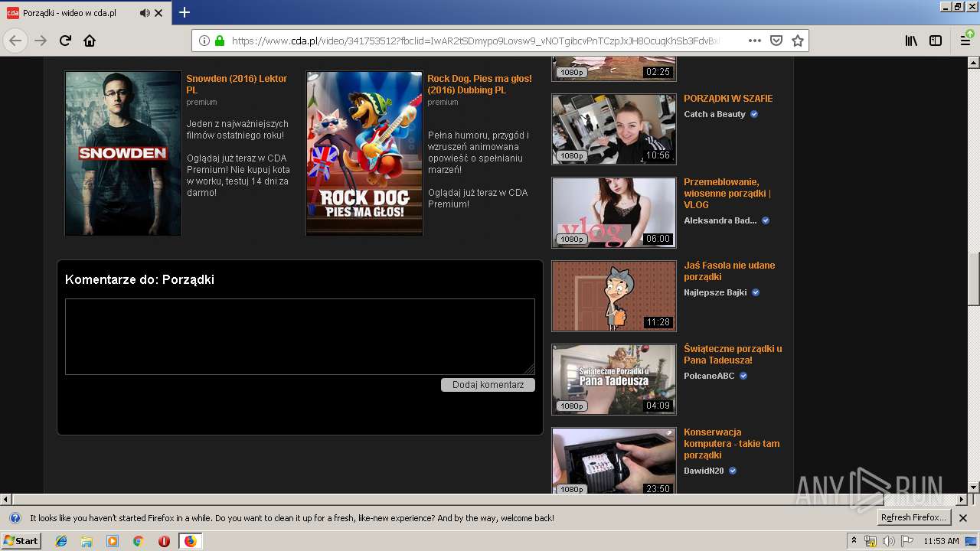Open the PORZĄDKI W SZAFIE title link
Screen dimensions: 980x551
pyautogui.click(x=728, y=99)
